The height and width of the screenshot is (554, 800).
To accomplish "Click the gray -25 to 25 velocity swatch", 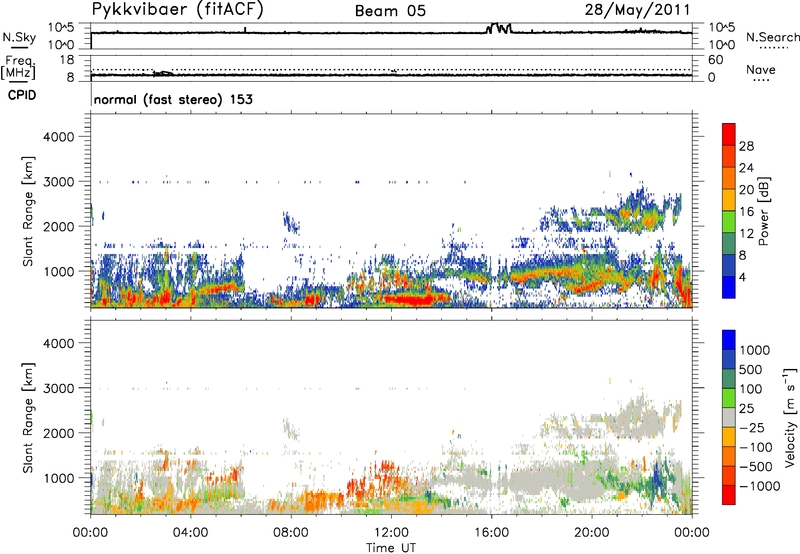I will pos(729,417).
